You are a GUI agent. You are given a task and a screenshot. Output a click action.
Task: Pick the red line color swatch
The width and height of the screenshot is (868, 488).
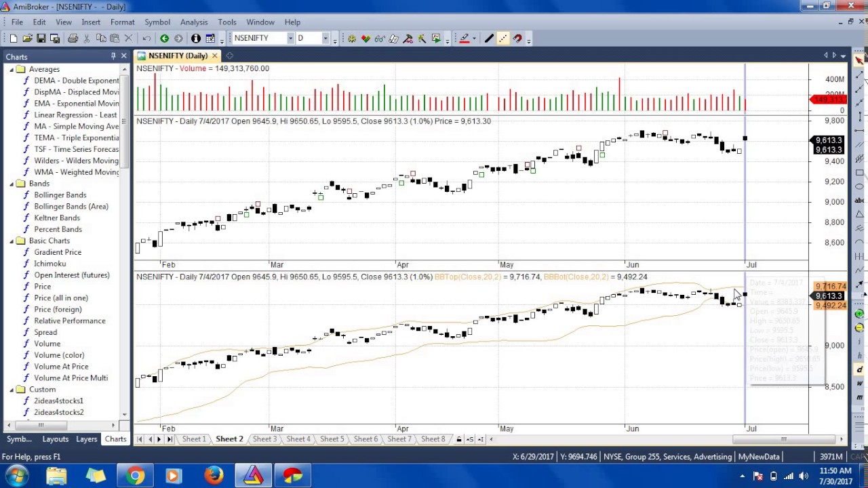[x=465, y=39]
